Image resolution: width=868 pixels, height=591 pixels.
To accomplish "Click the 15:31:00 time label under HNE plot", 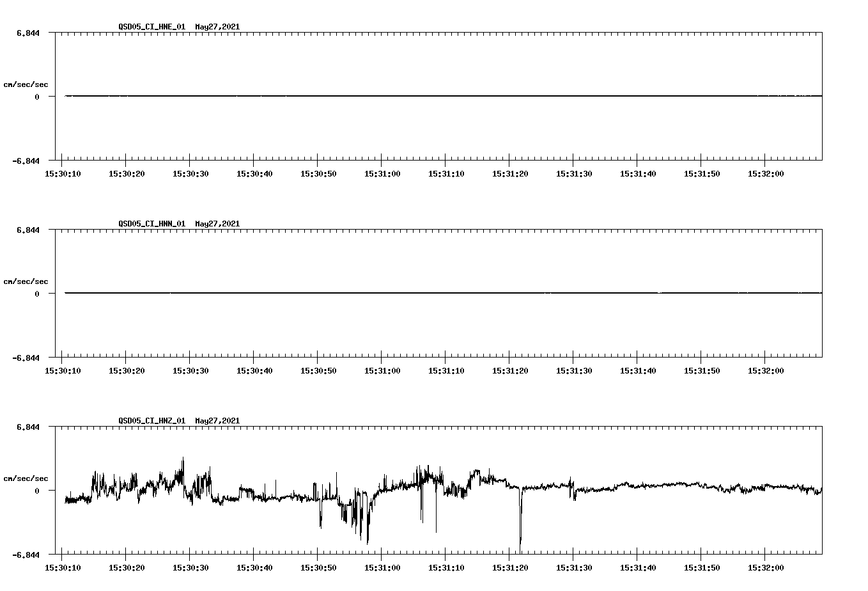I will coord(384,173).
